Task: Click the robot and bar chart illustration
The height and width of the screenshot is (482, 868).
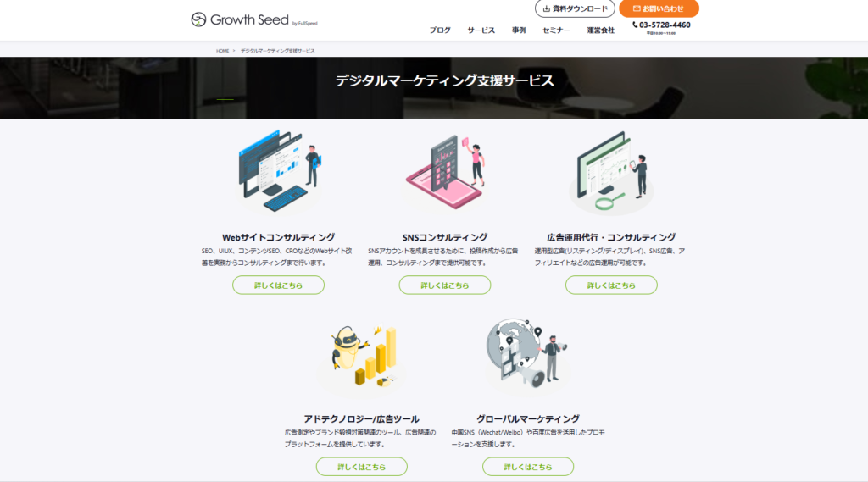Action: (x=361, y=354)
